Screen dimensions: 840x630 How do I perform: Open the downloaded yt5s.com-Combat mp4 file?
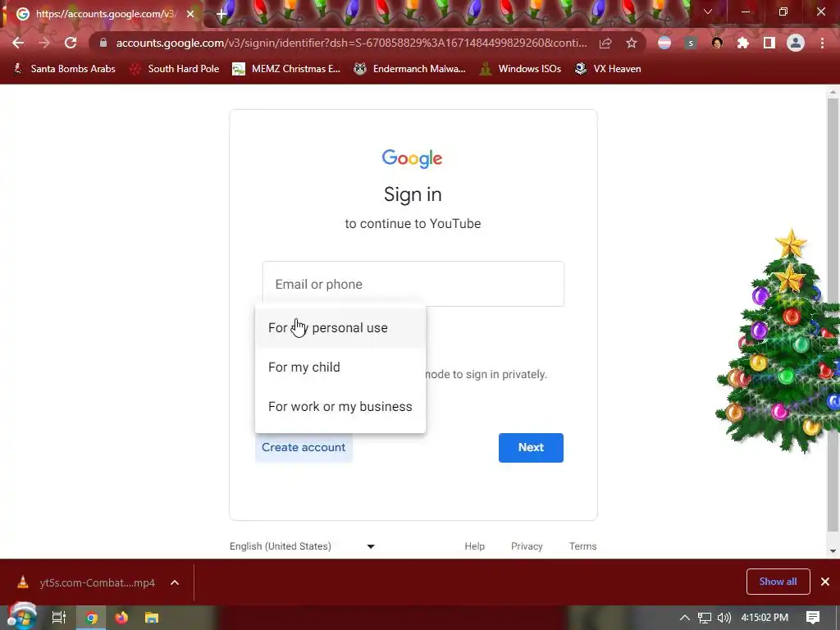click(87, 583)
